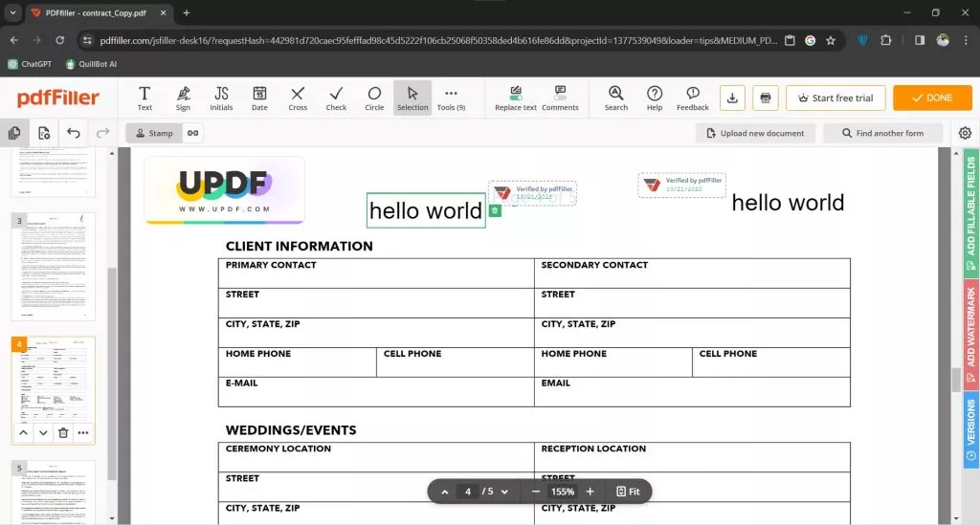Click the pdfFiller logo
Viewport: 980px width, 525px height.
coord(58,98)
